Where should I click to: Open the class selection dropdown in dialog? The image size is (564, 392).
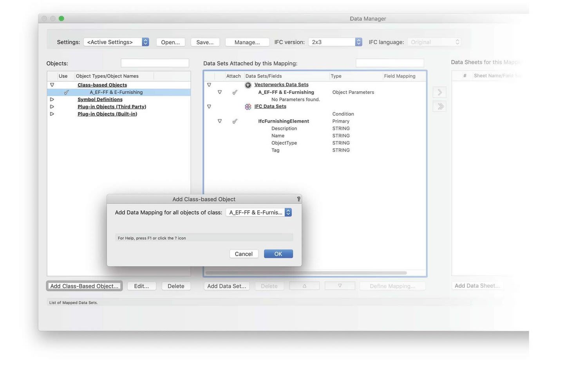(x=259, y=212)
